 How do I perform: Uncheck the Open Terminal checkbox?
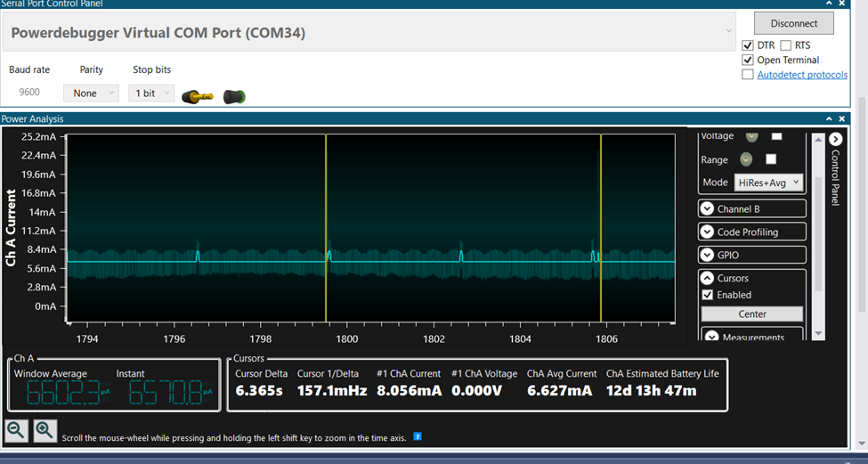(748, 60)
